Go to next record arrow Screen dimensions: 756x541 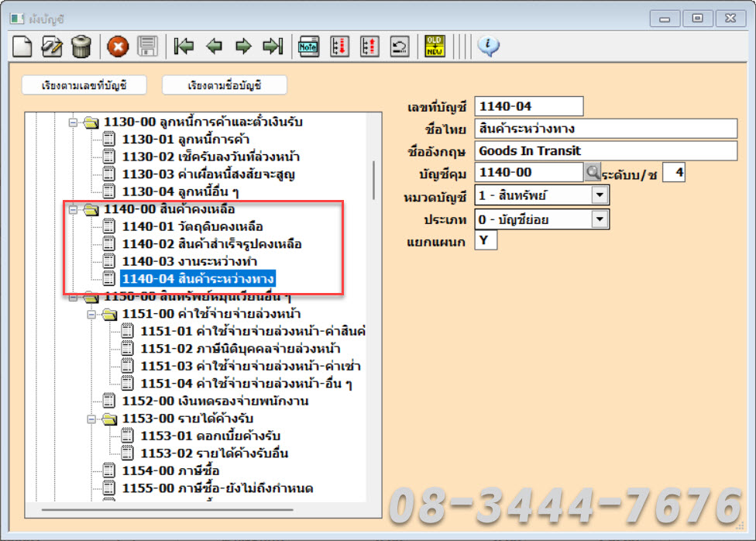point(243,47)
